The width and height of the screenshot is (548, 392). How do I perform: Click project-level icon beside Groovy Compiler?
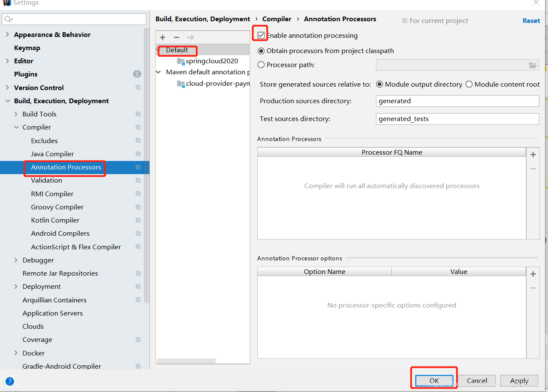(x=138, y=207)
